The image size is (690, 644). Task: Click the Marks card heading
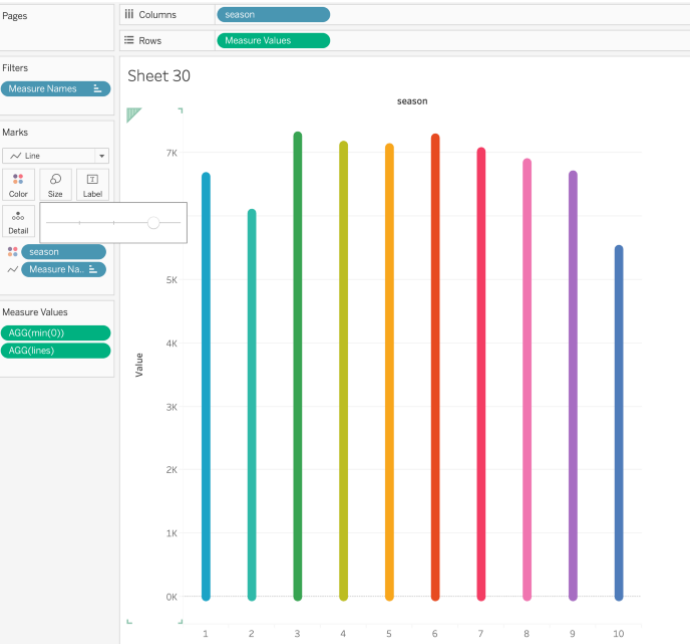pos(15,132)
